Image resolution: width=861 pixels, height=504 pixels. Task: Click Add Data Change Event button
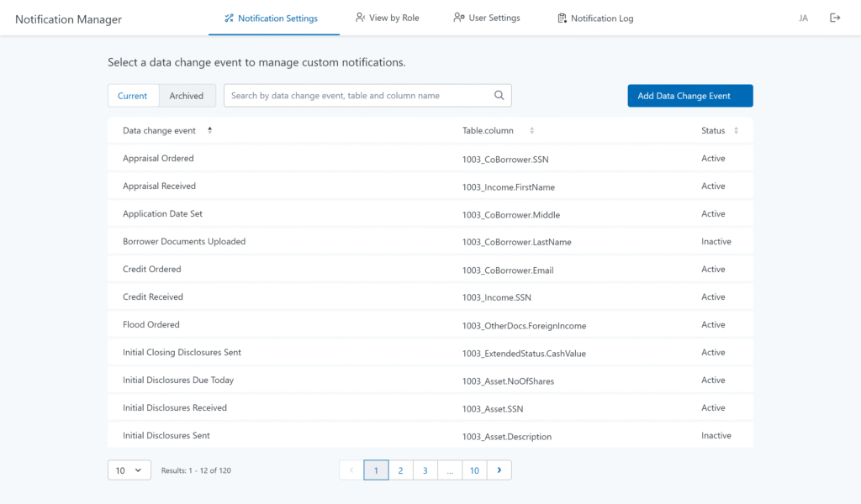click(689, 96)
